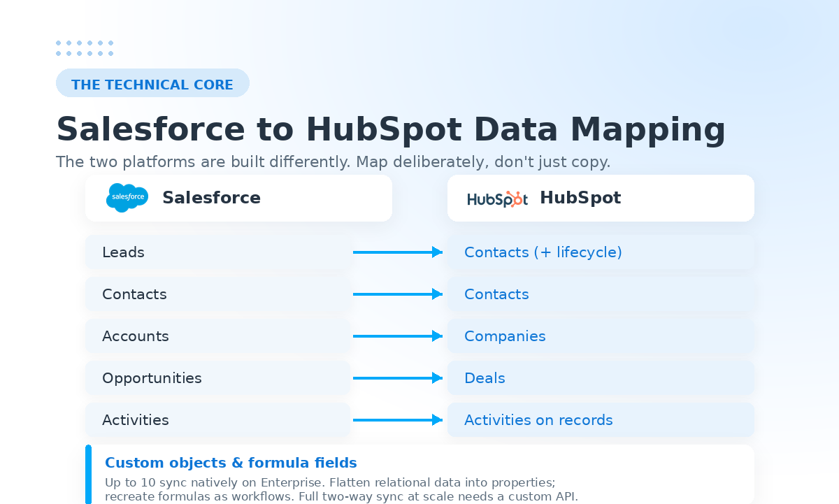
Task: Click Custom objects & formula fields heading
Action: pos(231,463)
